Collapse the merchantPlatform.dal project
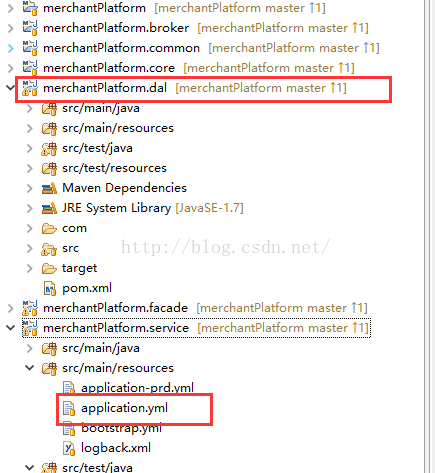This screenshot has width=435, height=473. tap(10, 88)
